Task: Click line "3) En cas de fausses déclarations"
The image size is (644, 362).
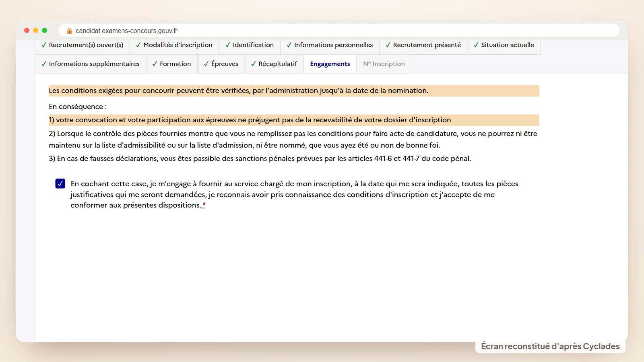Action: (260, 158)
